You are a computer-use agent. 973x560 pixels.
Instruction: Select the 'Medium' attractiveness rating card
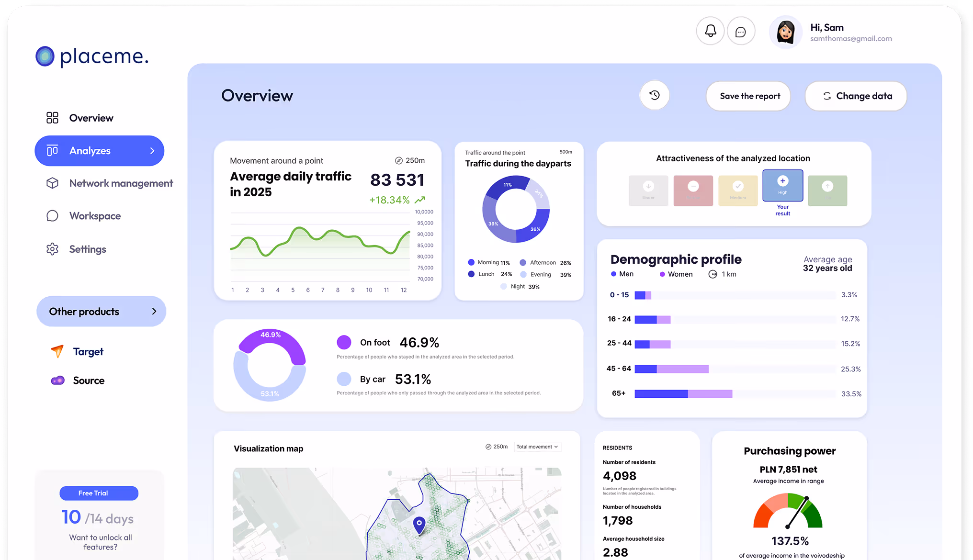tap(738, 190)
